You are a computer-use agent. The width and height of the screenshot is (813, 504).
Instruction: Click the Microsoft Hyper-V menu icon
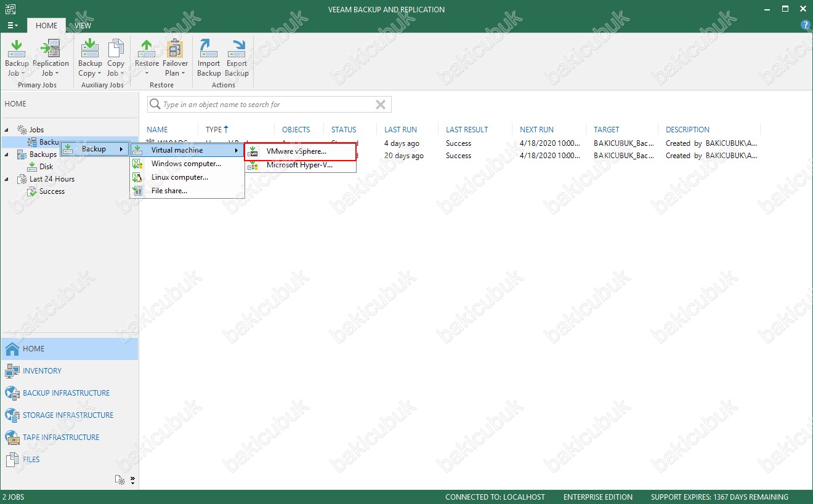[x=253, y=165]
